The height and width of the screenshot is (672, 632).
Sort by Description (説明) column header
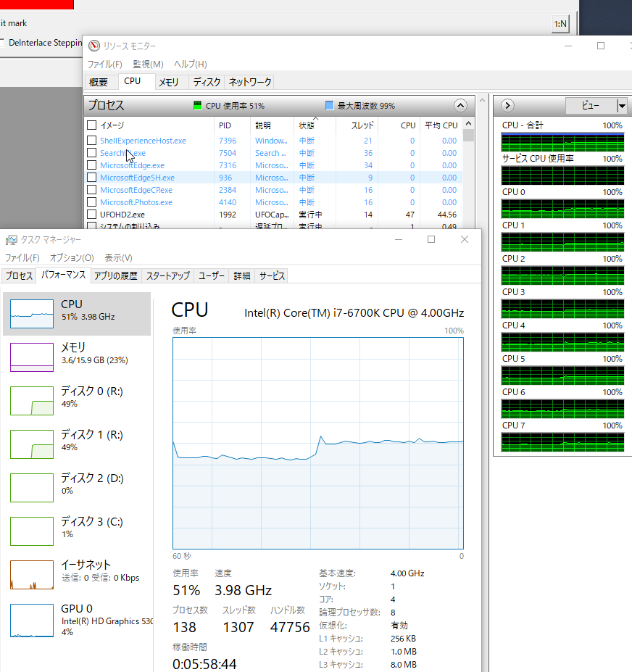point(272,125)
